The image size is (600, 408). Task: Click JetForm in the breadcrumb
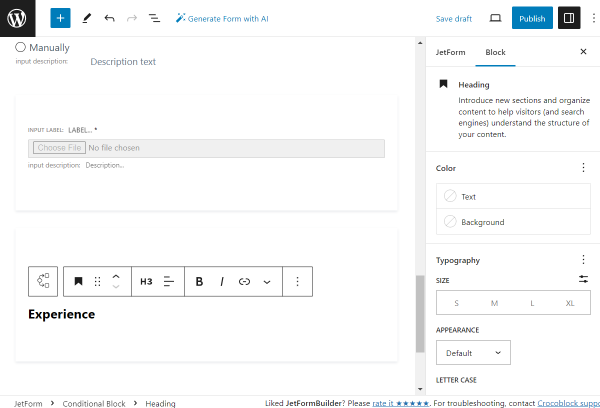coord(28,403)
